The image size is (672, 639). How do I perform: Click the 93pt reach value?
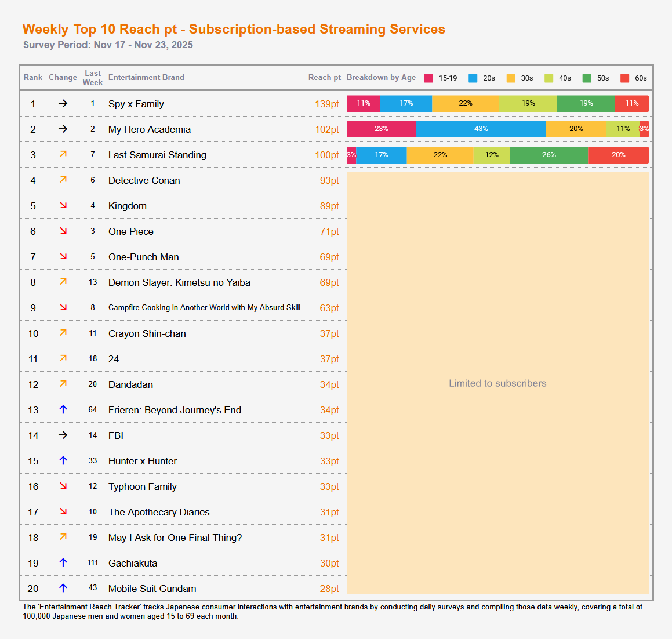coord(329,180)
